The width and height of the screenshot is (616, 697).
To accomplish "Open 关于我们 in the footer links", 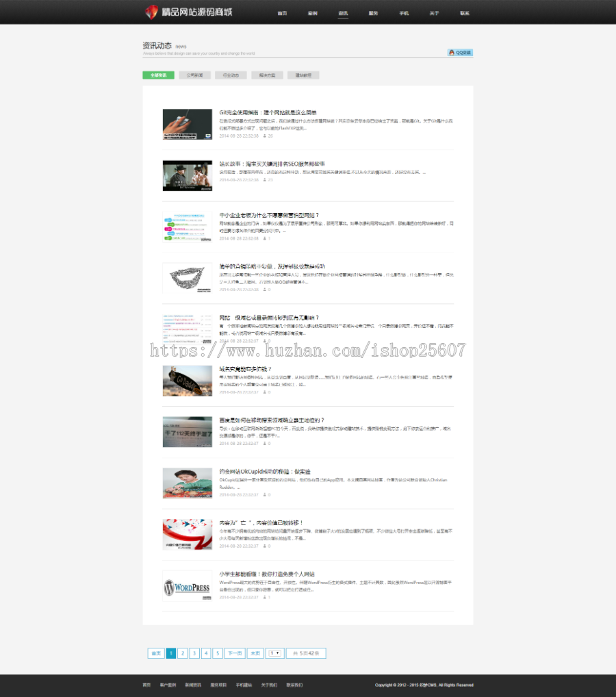I will click(x=269, y=685).
